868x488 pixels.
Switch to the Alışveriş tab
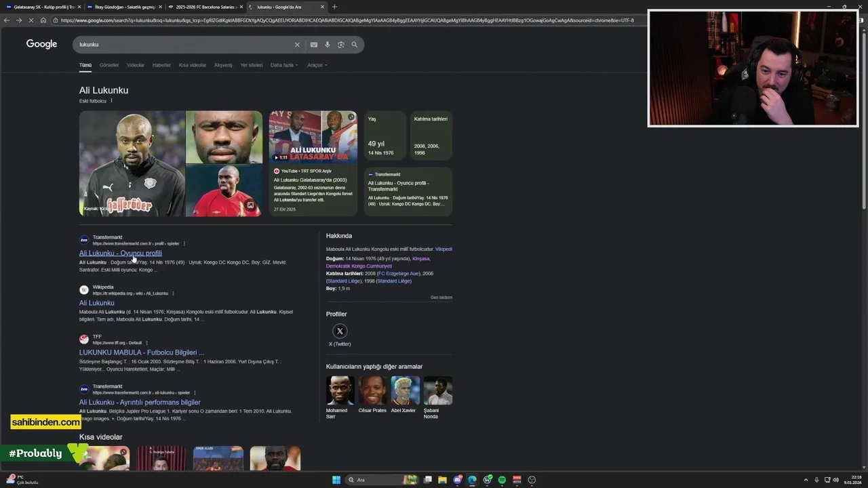[x=223, y=65]
